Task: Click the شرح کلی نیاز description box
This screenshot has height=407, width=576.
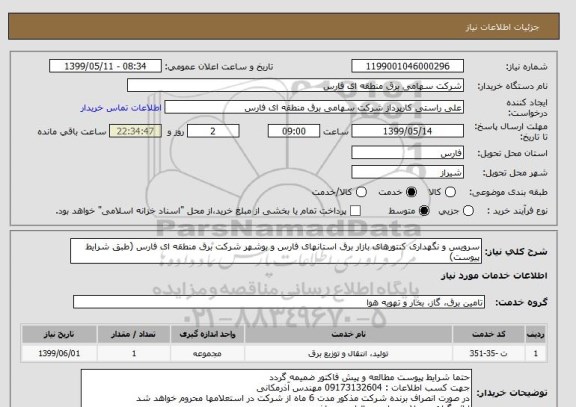Action: pos(276,251)
